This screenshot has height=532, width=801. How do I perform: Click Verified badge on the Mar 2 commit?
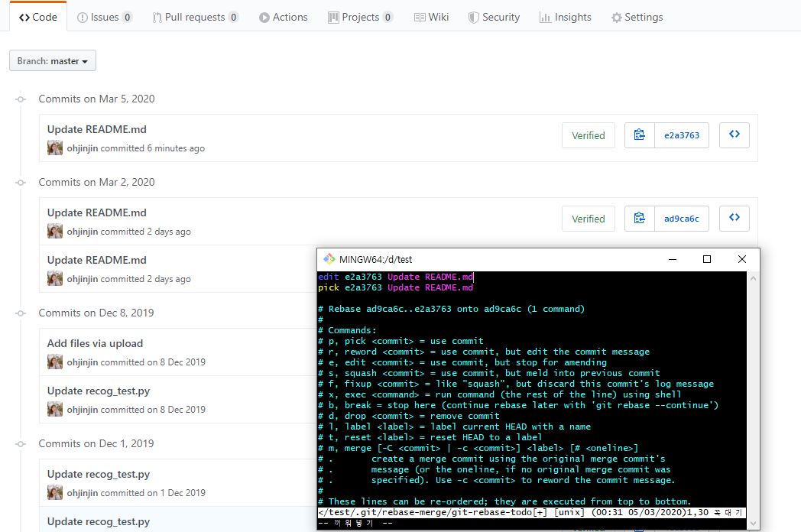[x=589, y=218]
